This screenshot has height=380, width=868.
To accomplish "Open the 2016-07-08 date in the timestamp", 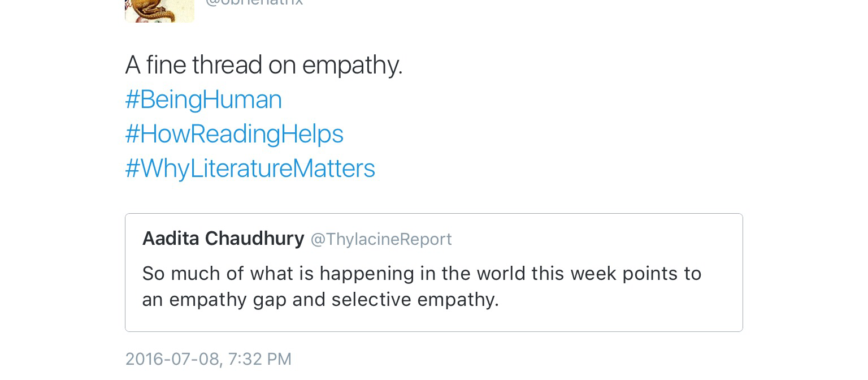I will coord(172,359).
